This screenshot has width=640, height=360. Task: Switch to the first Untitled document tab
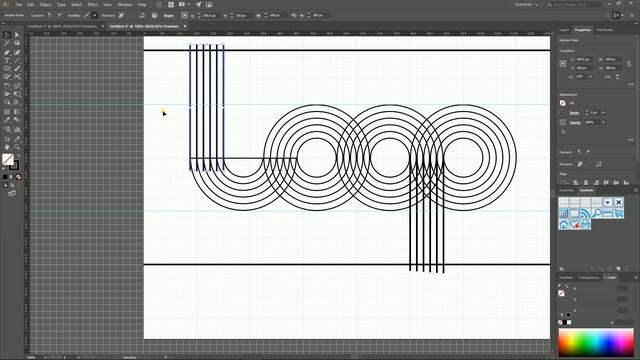point(62,26)
